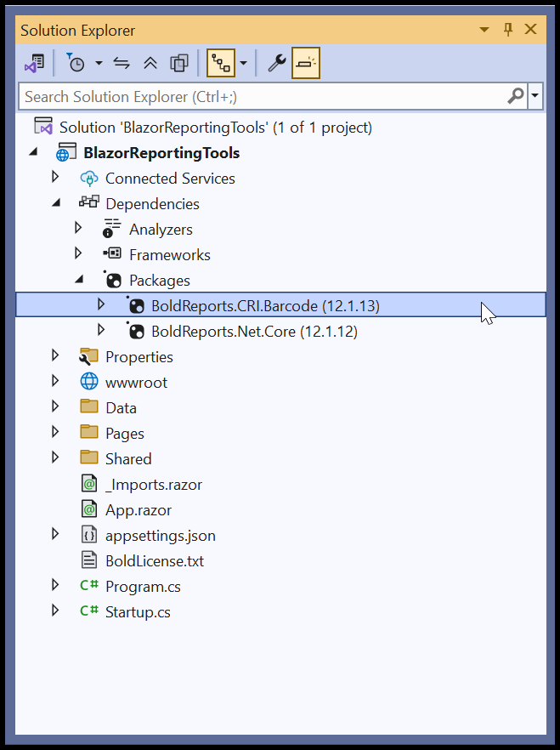
Task: Select App.razor file name
Action: point(139,510)
